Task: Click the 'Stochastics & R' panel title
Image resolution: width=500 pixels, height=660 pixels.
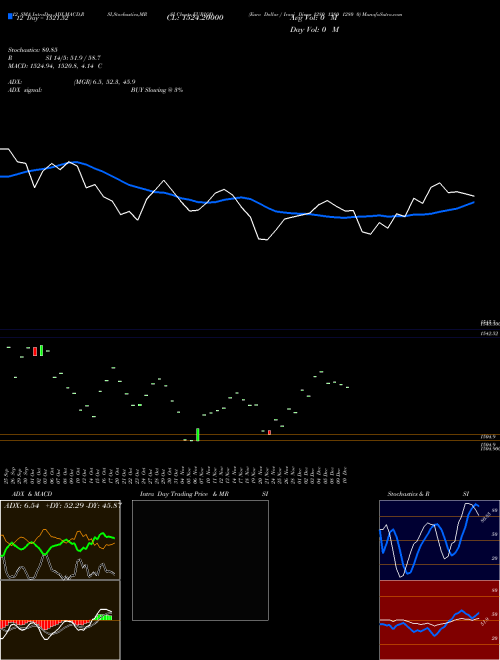Action: 408,494
